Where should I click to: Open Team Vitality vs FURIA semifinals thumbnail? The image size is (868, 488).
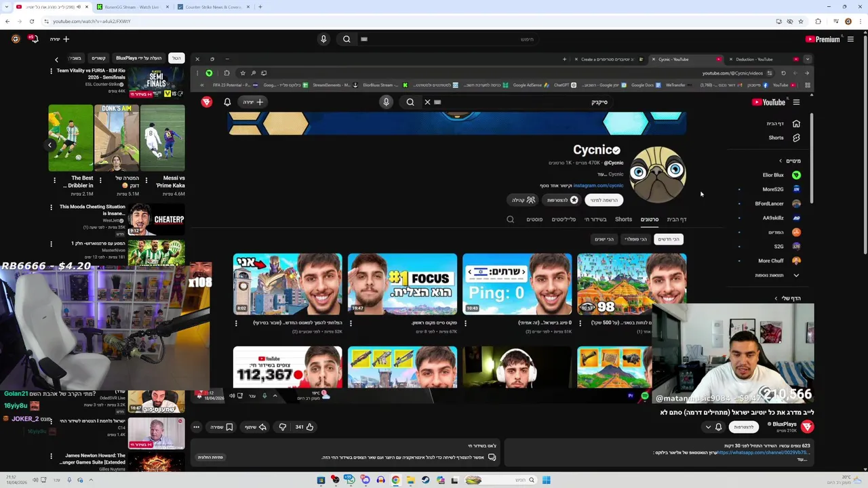pos(156,83)
